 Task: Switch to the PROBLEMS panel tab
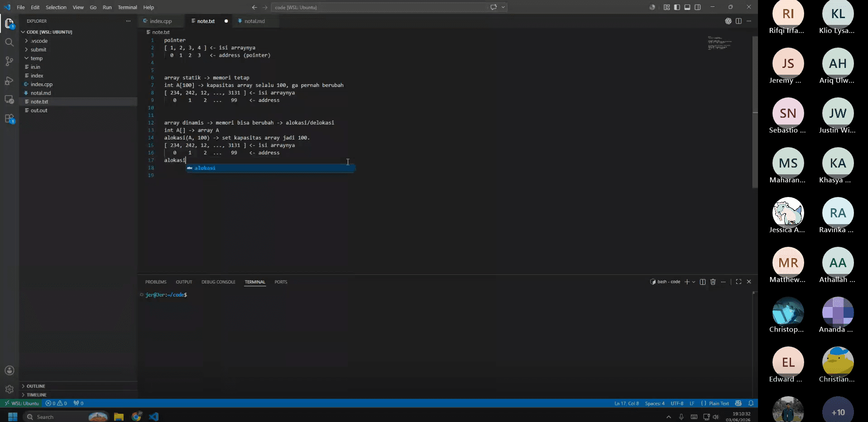pyautogui.click(x=156, y=282)
